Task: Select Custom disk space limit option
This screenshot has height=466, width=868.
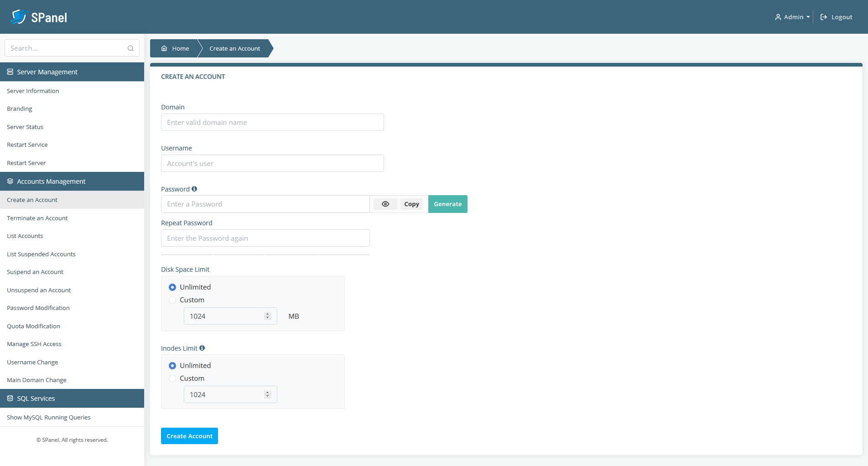Action: pos(172,300)
